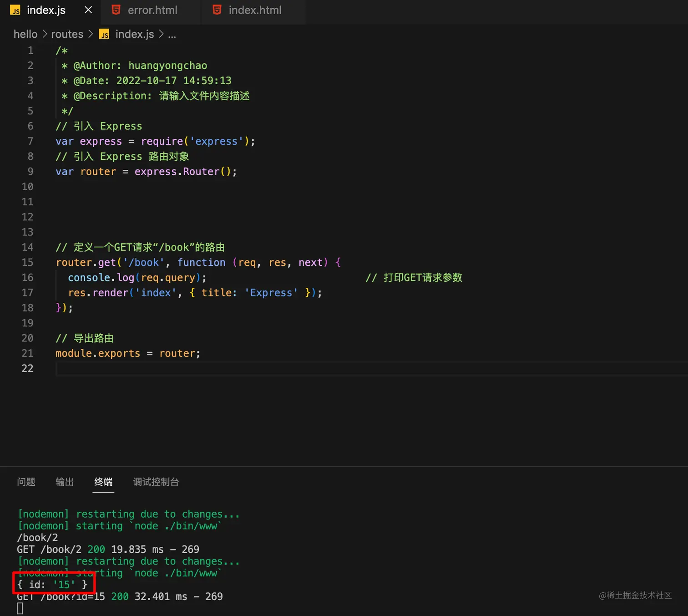Click the @Date: 2022-10-17 14:59:13 text

tap(152, 81)
